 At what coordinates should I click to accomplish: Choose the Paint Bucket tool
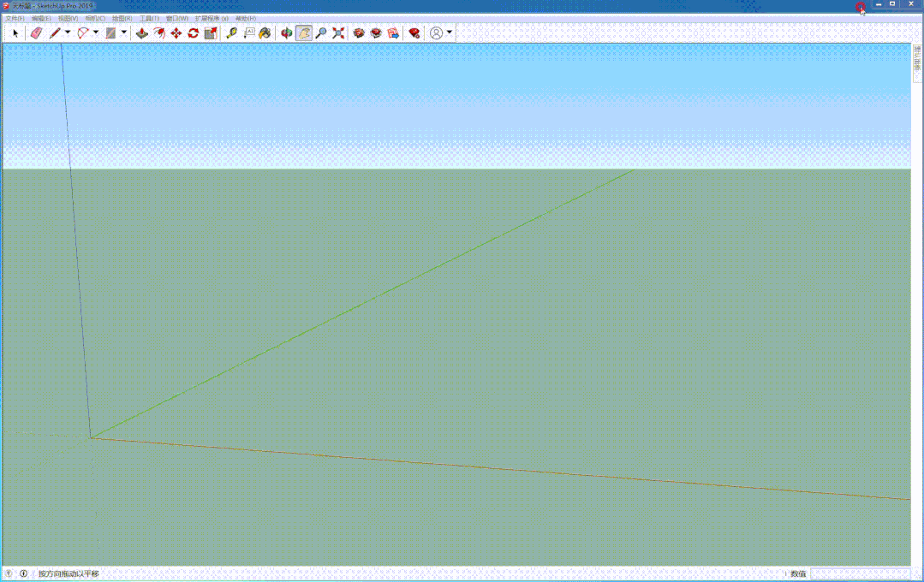(x=265, y=33)
